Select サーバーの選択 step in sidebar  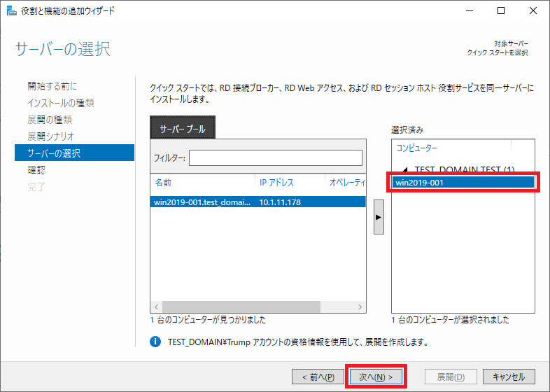click(74, 153)
